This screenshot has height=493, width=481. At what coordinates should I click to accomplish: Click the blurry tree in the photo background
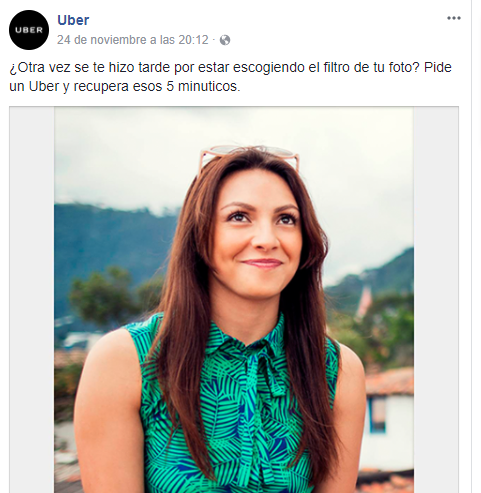[x=103, y=295]
